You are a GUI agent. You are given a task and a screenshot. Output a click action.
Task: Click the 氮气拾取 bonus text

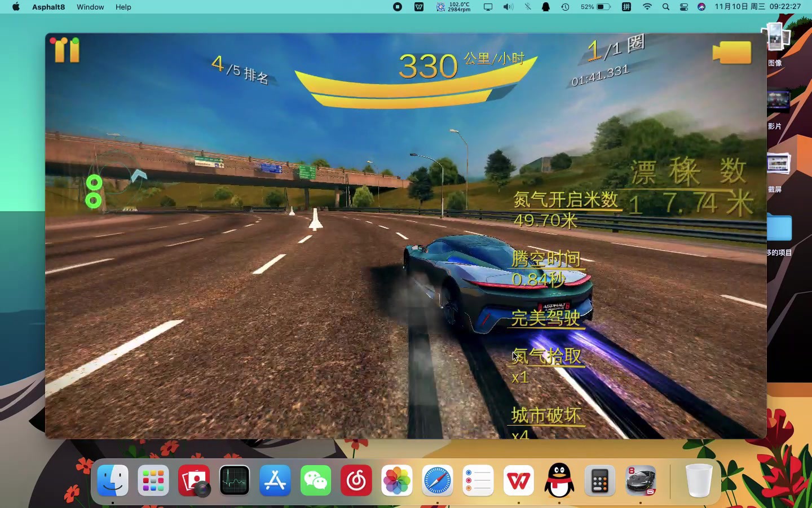click(546, 356)
